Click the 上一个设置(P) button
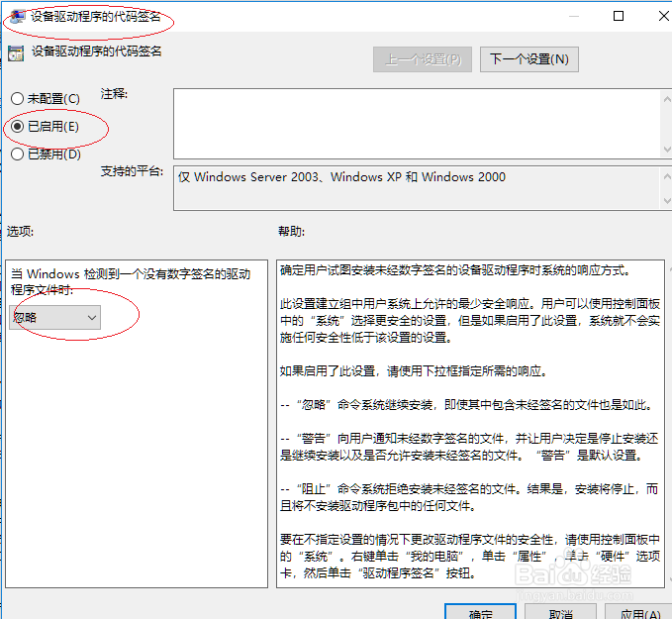Screen dimensions: 672x619 tap(423, 59)
